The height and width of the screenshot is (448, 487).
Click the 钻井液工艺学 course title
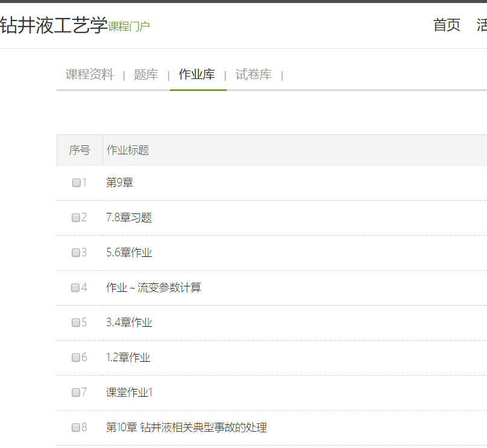click(53, 25)
